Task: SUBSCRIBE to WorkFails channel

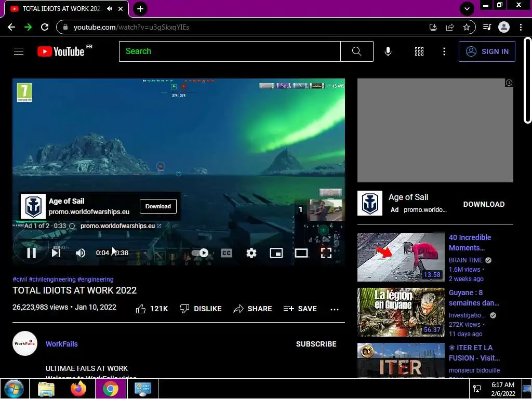Action: point(316,344)
